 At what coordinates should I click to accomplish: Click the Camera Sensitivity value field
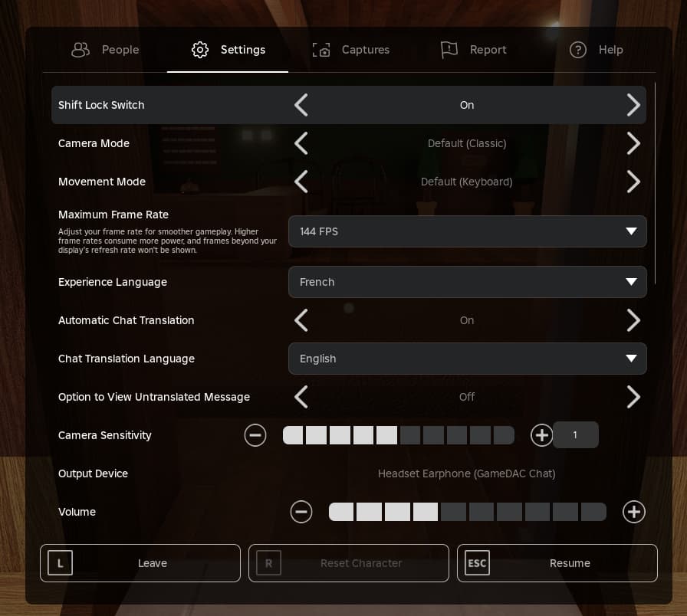[575, 435]
